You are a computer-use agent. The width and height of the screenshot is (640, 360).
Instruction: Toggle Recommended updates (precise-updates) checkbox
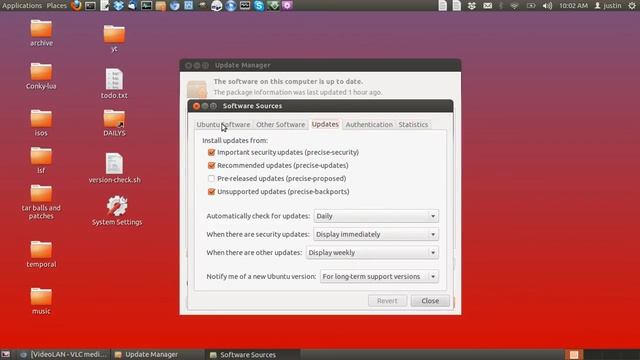(211, 165)
